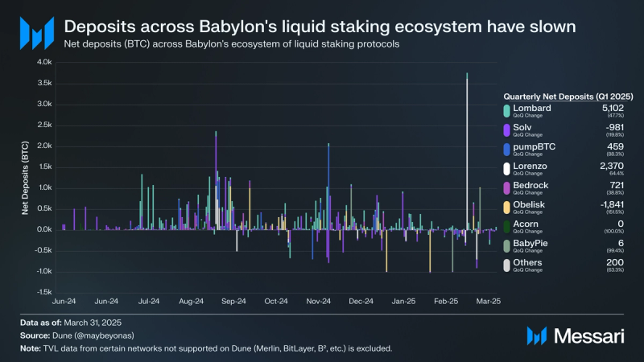Click Lombard's (47.7%) QoQ percentage
644x362 pixels.
[x=615, y=116]
